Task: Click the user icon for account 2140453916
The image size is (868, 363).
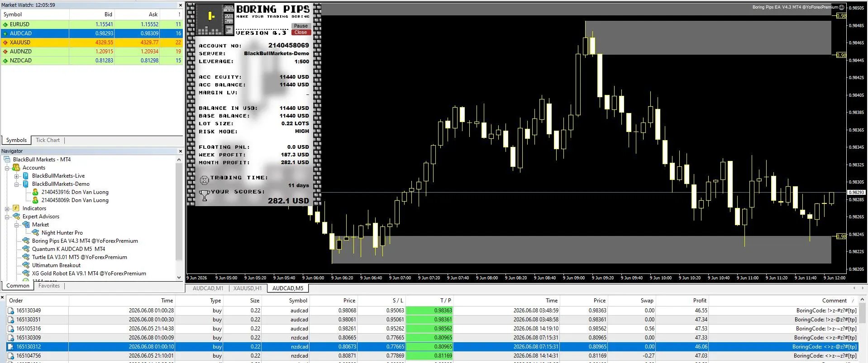Action: coord(35,192)
